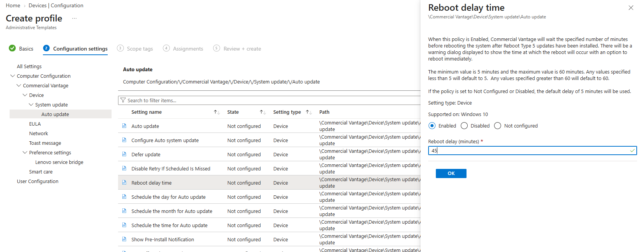Open Disable Retry If Scheduled Is Missed setting
The width and height of the screenshot is (644, 252).
(171, 169)
